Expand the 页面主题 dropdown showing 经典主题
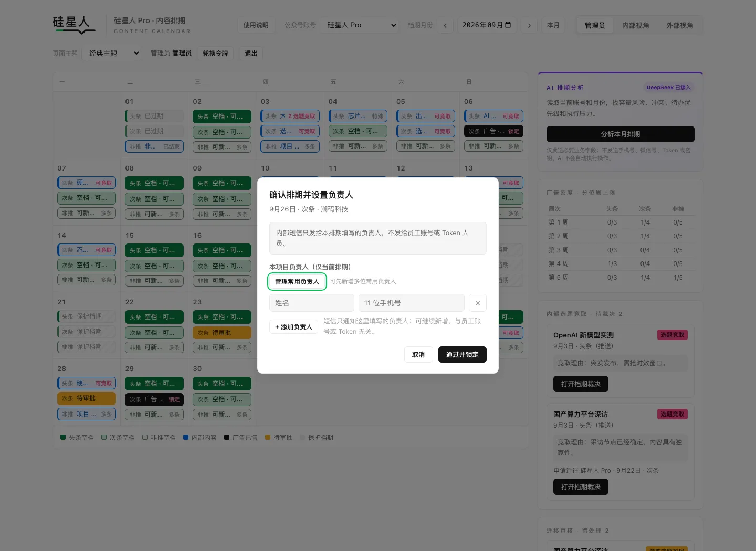756x551 pixels. (x=111, y=53)
